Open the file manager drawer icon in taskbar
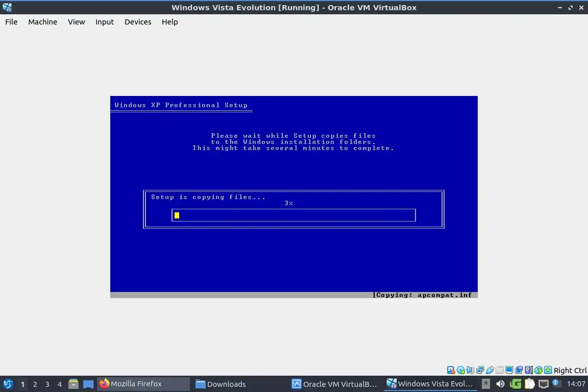Screen dimensions: 588x392 point(73,384)
